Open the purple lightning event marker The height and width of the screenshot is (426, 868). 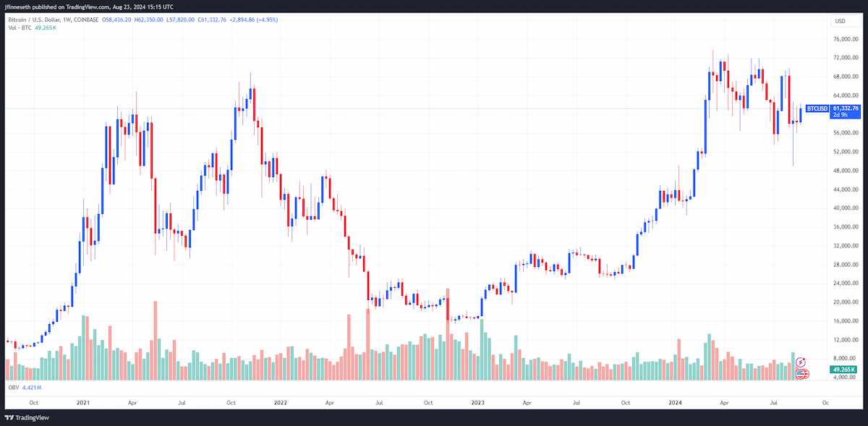coord(801,361)
